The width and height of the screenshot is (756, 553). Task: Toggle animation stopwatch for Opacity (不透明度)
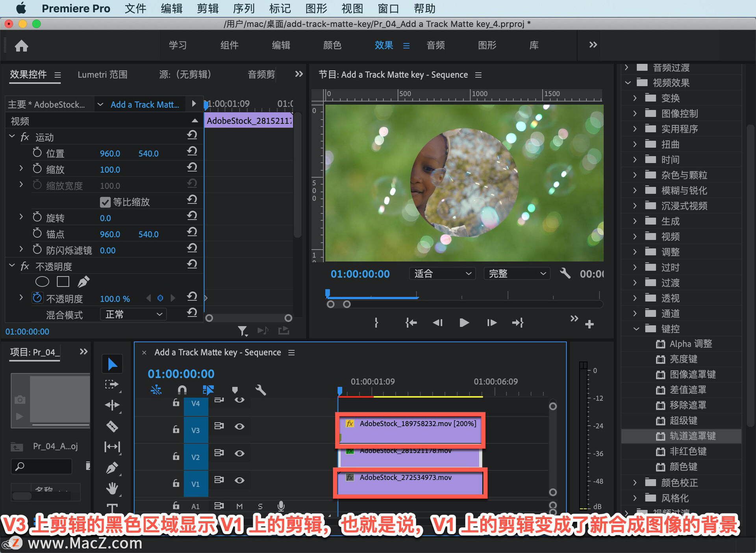(x=37, y=298)
